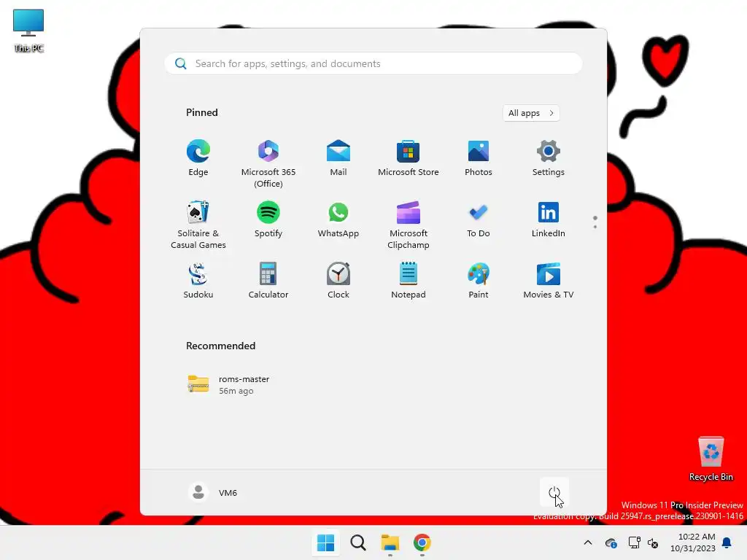This screenshot has height=560, width=747.
Task: Go to next page of pinned apps
Action: point(595,226)
